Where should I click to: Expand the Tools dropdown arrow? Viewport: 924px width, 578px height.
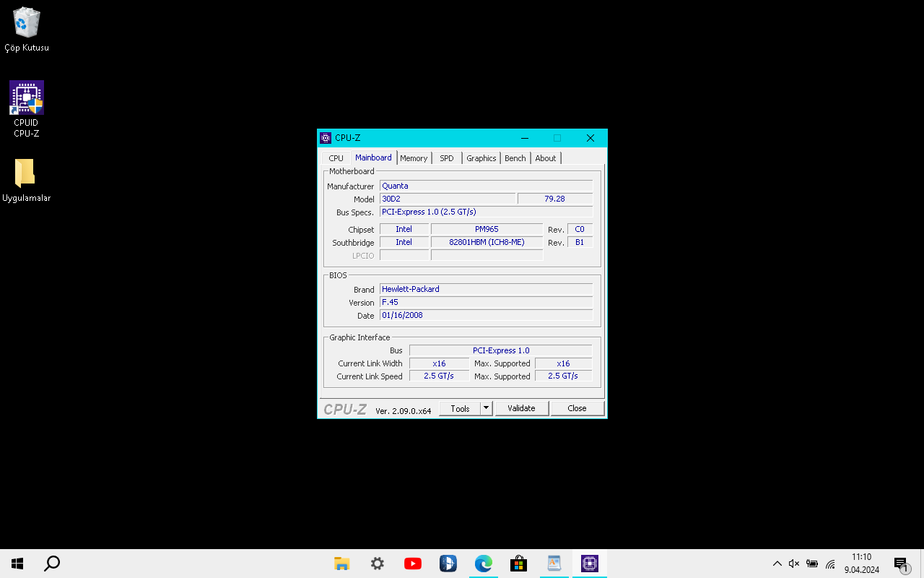pyautogui.click(x=487, y=408)
